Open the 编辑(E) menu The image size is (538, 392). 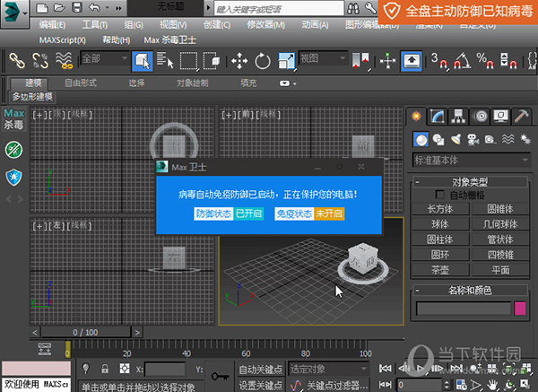[52, 25]
